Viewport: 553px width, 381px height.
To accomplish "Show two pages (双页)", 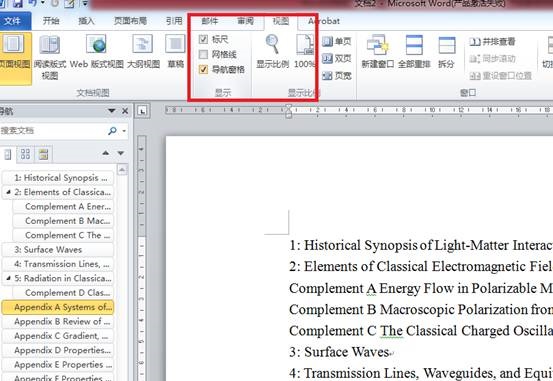I will (x=336, y=58).
